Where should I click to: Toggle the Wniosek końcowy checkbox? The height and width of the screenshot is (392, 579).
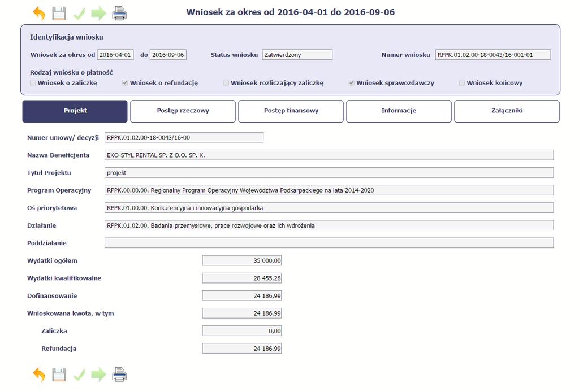[462, 82]
